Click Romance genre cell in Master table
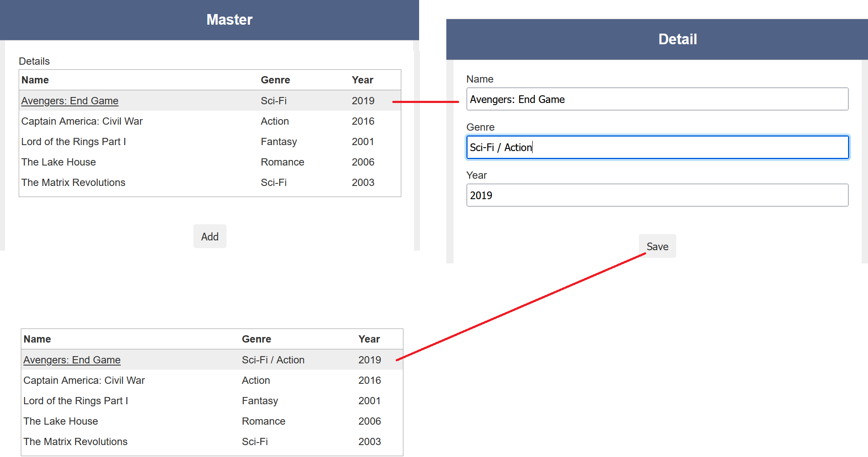The width and height of the screenshot is (868, 457). click(x=282, y=162)
